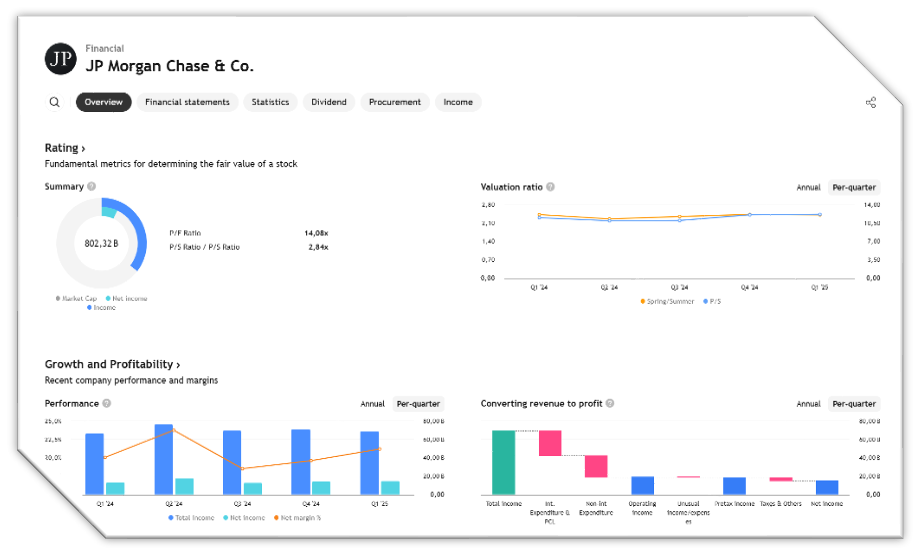Image resolution: width=920 pixels, height=556 pixels.
Task: Toggle Spring/Summer legend in Valuation chart
Action: pos(667,301)
